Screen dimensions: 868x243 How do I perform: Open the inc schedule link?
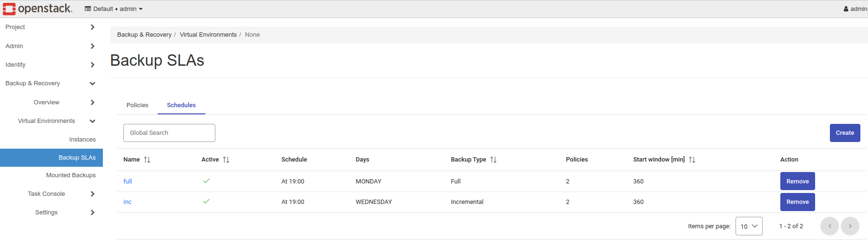pyautogui.click(x=127, y=202)
